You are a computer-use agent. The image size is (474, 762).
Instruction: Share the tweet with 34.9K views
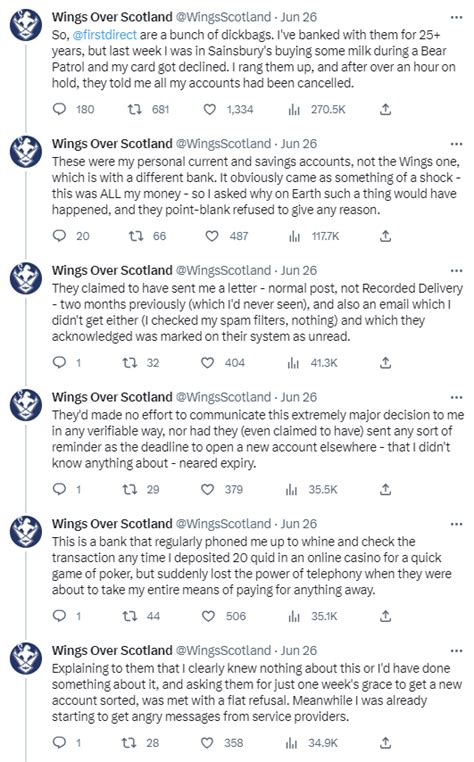tap(385, 743)
